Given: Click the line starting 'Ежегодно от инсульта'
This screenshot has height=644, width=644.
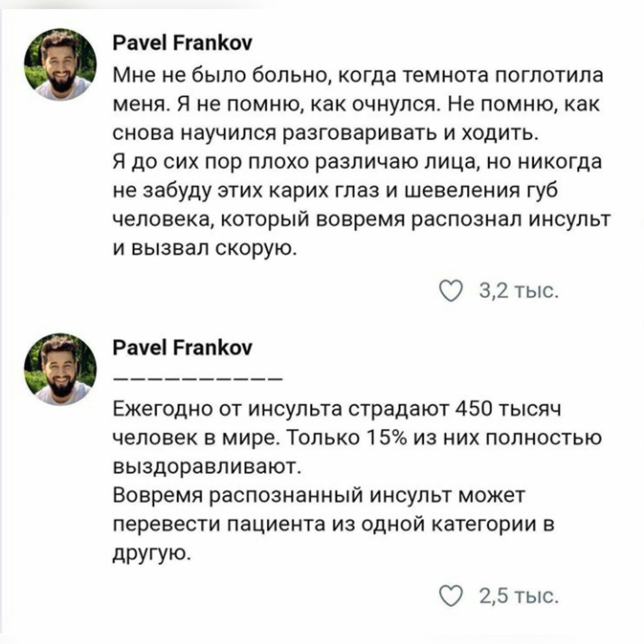Looking at the screenshot, I should pos(337,409).
